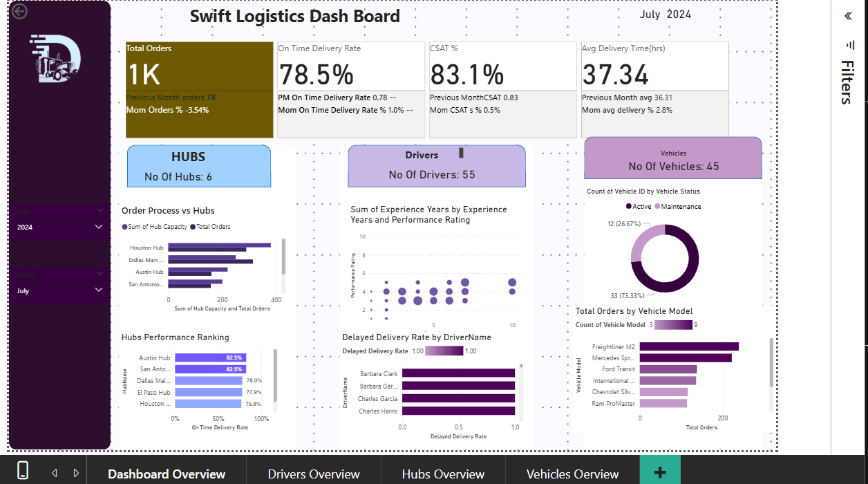Switch to Vehicles Overiew tab

point(572,474)
